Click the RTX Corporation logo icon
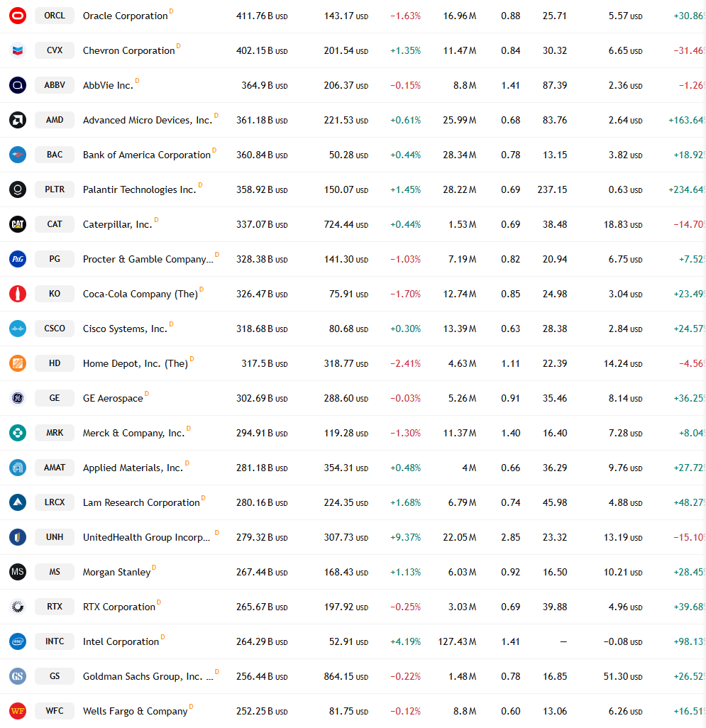 point(18,607)
